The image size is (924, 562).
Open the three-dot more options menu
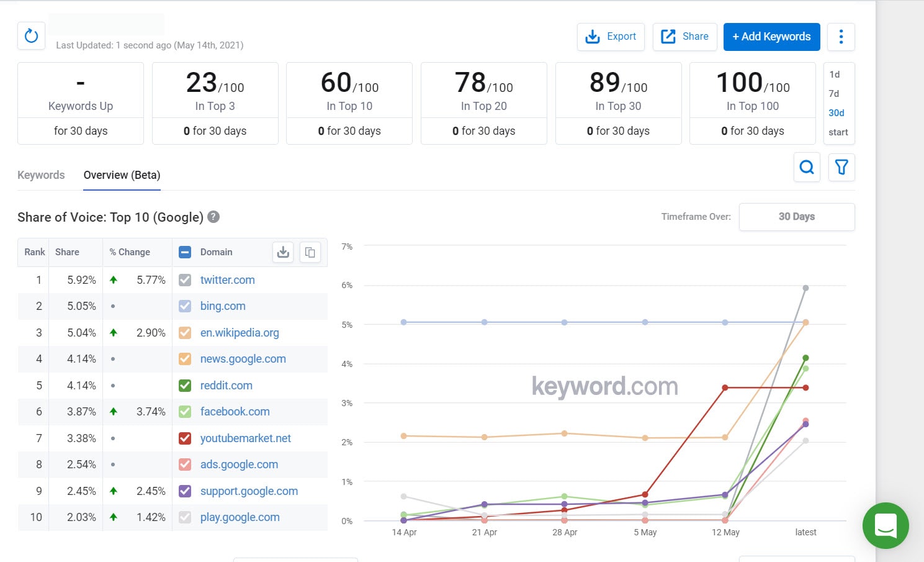[841, 37]
